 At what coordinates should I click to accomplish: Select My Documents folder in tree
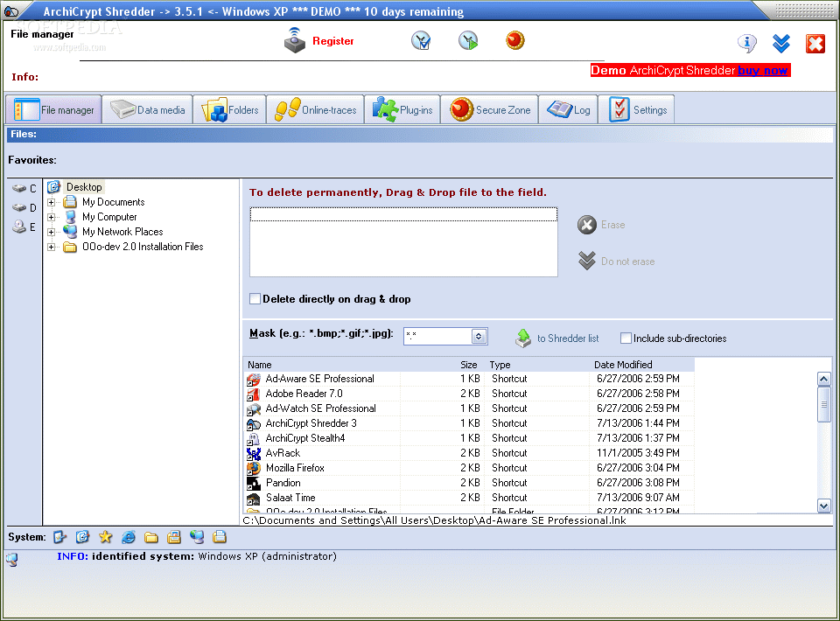click(x=113, y=202)
